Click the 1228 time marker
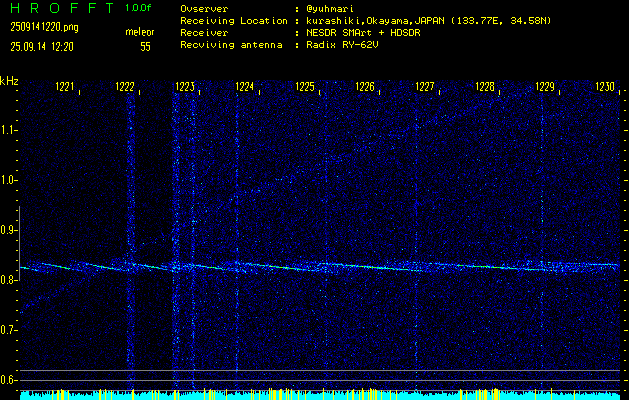Viewport: 629px width, 400px height. point(485,87)
